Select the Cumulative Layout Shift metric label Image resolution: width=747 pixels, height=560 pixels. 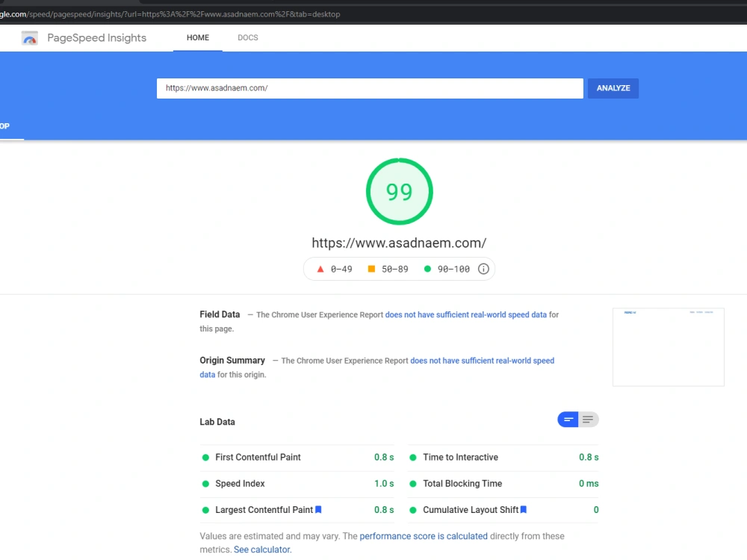pyautogui.click(x=470, y=510)
